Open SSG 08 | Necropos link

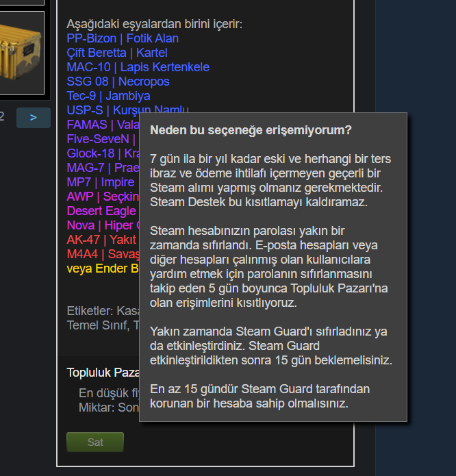pyautogui.click(x=118, y=82)
